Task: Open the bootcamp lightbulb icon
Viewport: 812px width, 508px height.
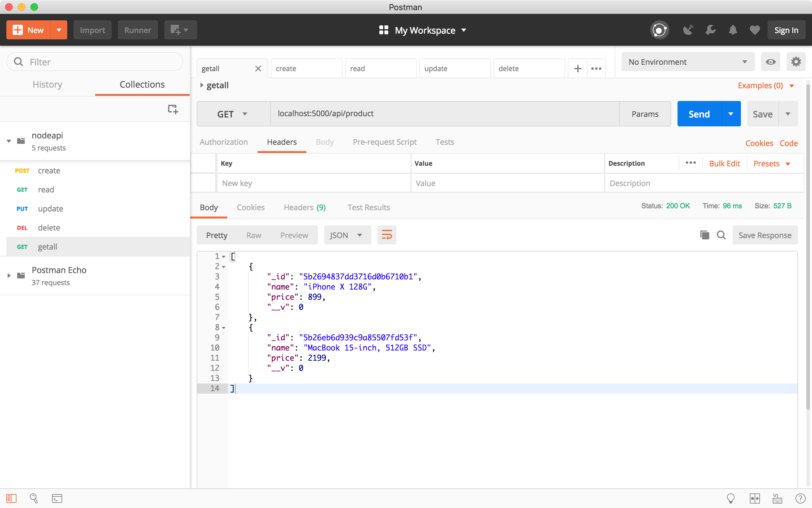Action: click(x=730, y=498)
